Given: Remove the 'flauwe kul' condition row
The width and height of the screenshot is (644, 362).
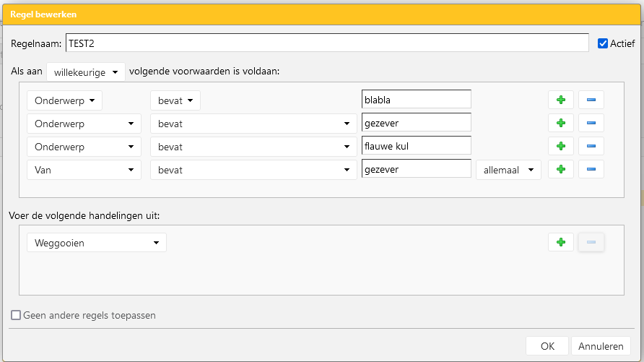Looking at the screenshot, I should 591,147.
